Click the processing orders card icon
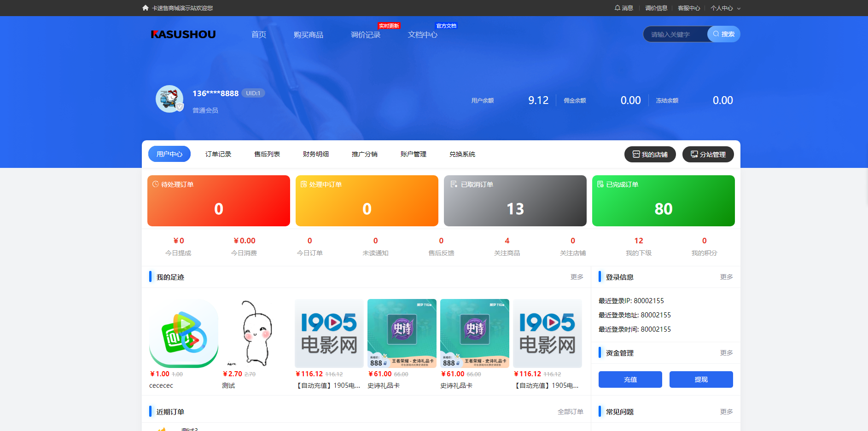The height and width of the screenshot is (431, 868). click(303, 184)
